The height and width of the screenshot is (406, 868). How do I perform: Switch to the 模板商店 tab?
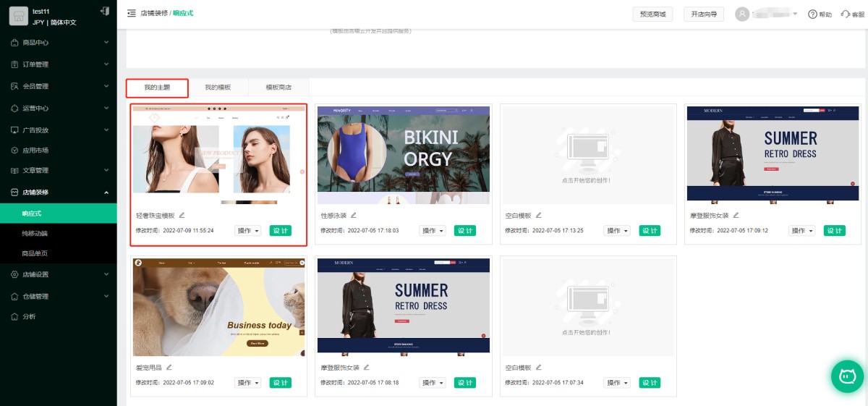tap(278, 88)
